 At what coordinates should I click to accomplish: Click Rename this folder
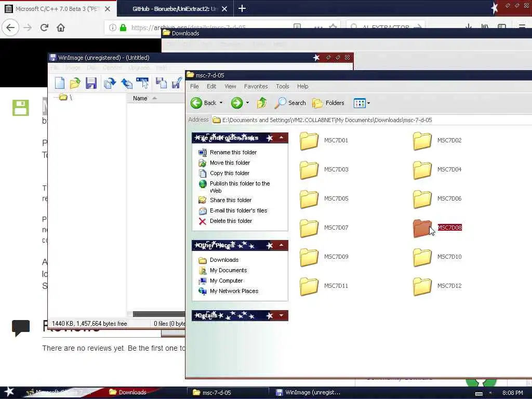(233, 152)
